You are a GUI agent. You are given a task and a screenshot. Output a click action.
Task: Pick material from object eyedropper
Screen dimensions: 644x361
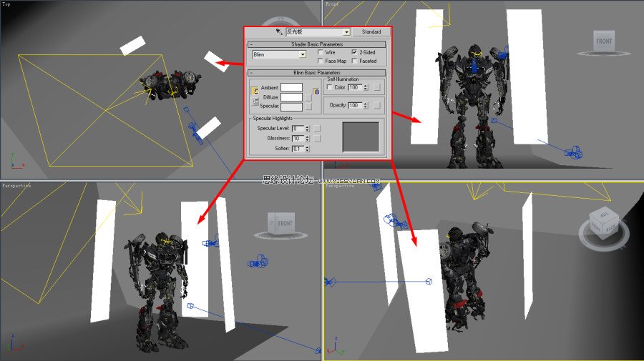click(279, 31)
